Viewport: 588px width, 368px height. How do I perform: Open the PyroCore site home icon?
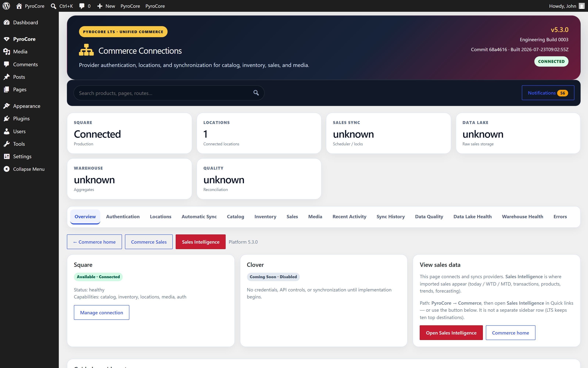(x=19, y=6)
